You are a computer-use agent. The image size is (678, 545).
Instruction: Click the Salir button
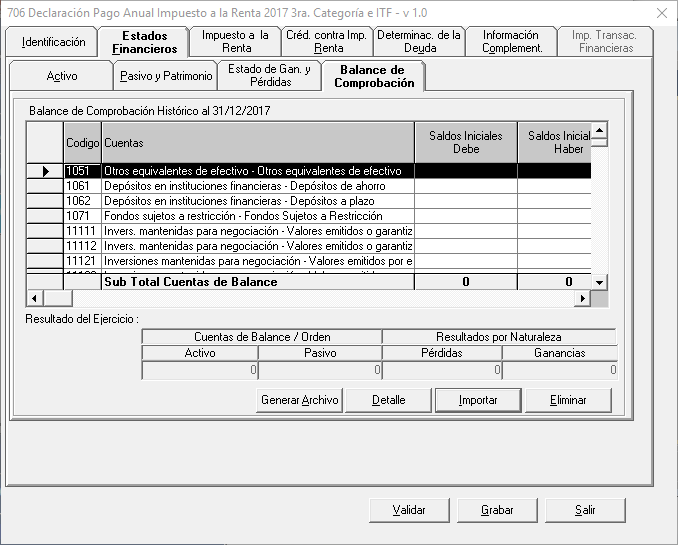(585, 510)
